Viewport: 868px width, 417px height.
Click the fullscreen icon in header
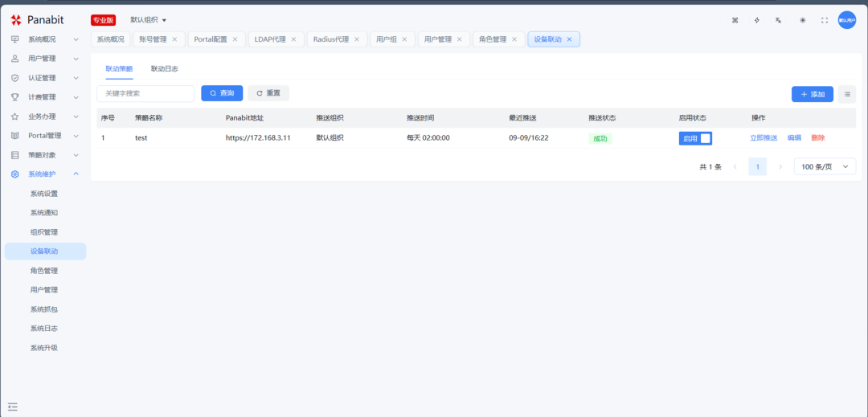[825, 20]
